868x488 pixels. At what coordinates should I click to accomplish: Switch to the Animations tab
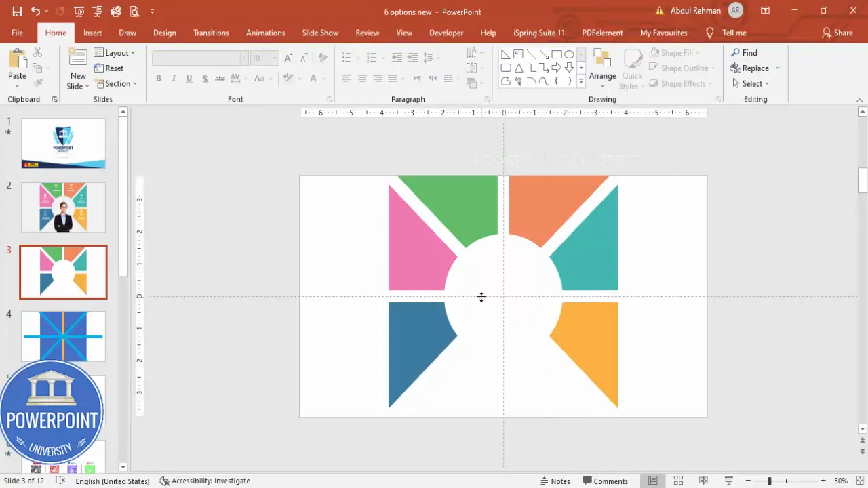(265, 33)
